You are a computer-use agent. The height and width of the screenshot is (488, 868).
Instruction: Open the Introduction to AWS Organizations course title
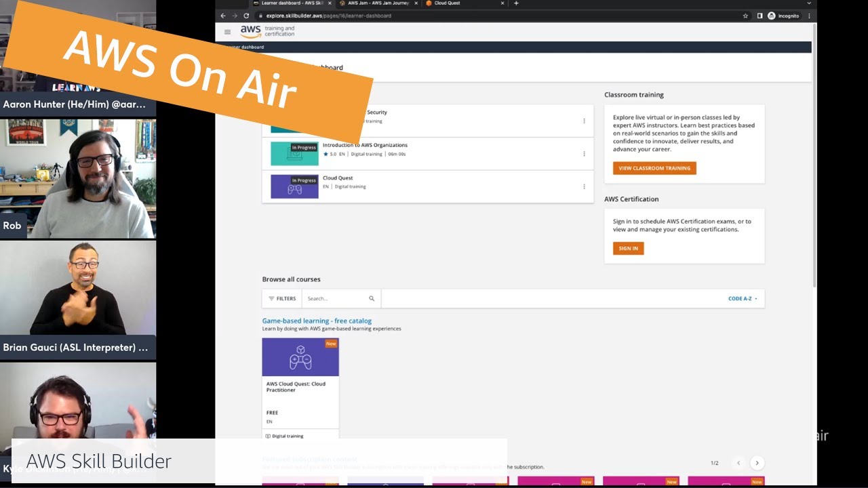tap(365, 145)
